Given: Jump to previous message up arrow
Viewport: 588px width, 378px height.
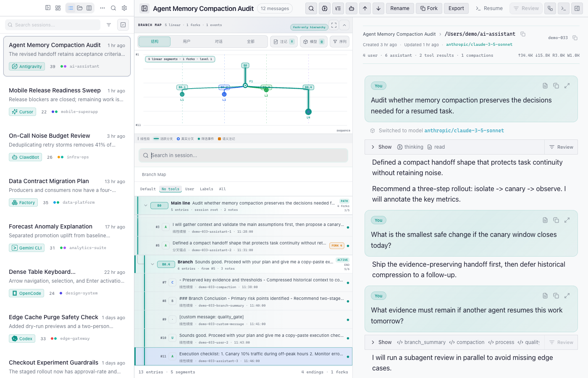Looking at the screenshot, I should [x=365, y=8].
